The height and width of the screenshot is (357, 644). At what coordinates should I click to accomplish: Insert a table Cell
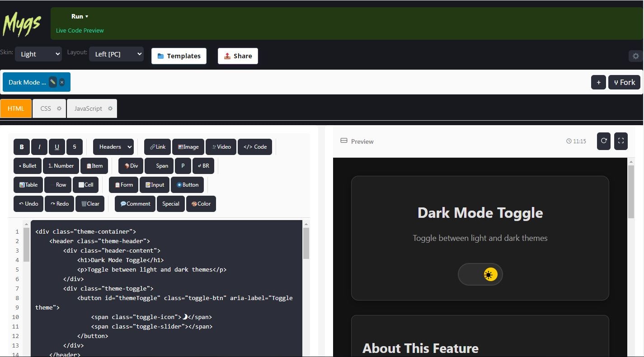tap(85, 185)
